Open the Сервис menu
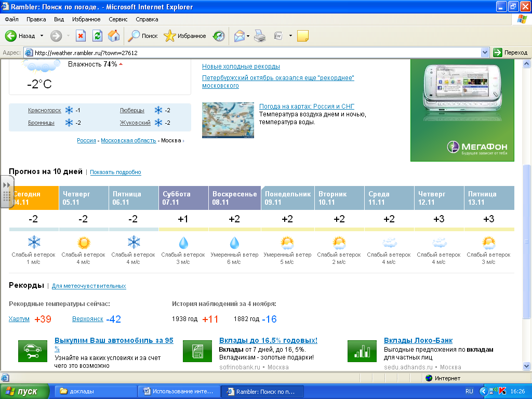The width and height of the screenshot is (532, 399). click(118, 19)
